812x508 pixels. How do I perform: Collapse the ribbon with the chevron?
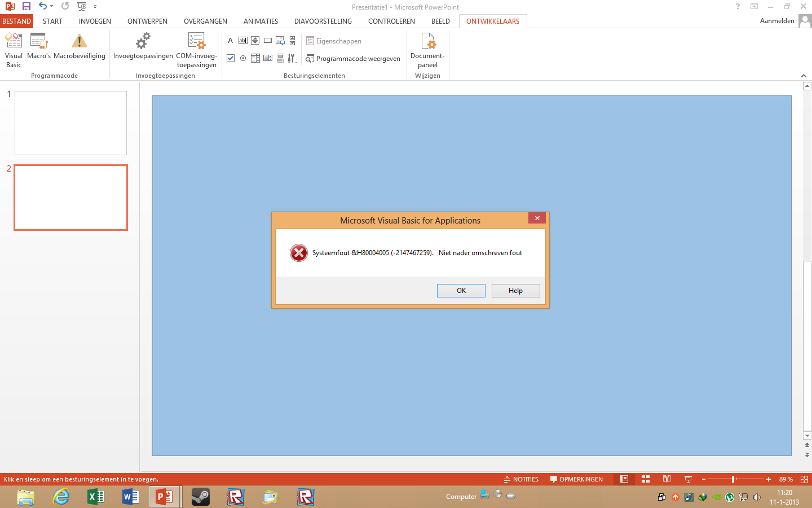click(x=804, y=76)
